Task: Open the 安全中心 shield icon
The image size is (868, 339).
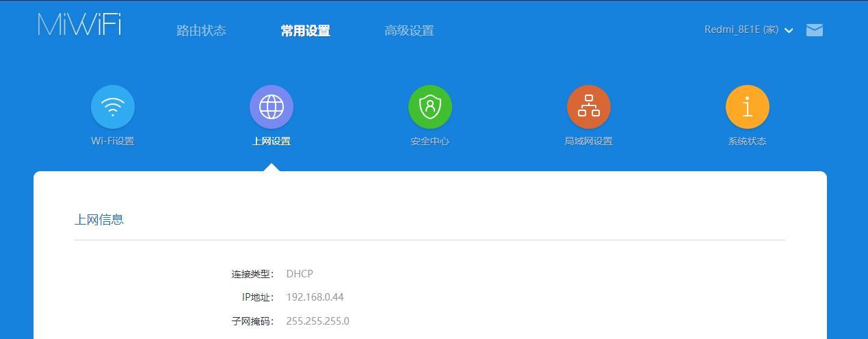Action: [430, 107]
